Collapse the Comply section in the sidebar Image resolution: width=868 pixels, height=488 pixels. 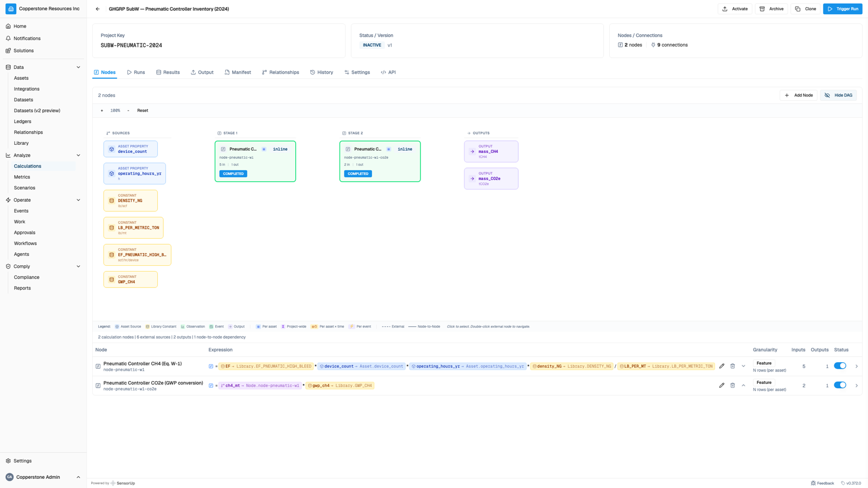pos(78,266)
